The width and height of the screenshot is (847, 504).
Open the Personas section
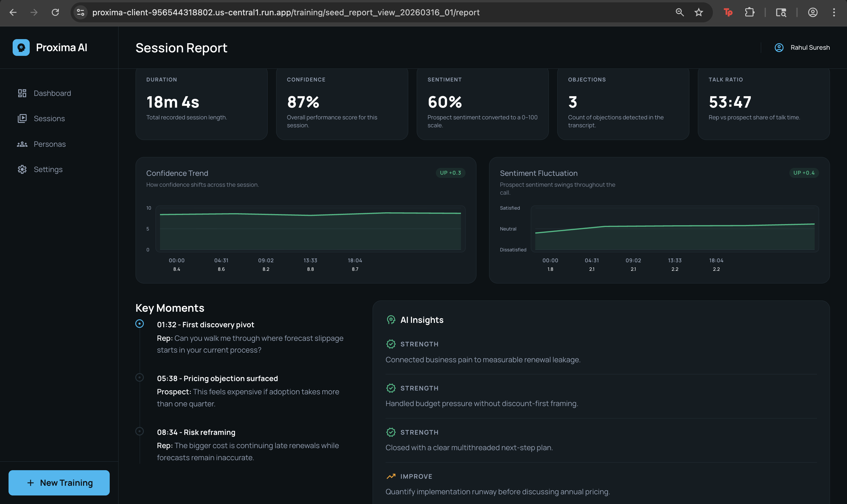coord(50,144)
